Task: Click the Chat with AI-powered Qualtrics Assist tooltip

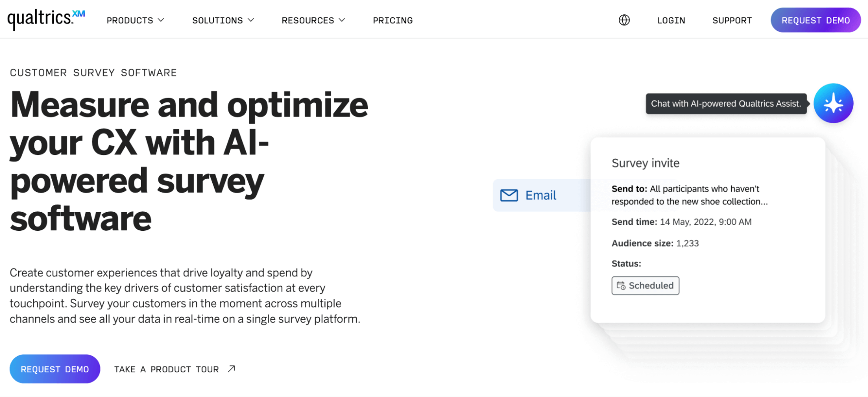Action: 726,104
